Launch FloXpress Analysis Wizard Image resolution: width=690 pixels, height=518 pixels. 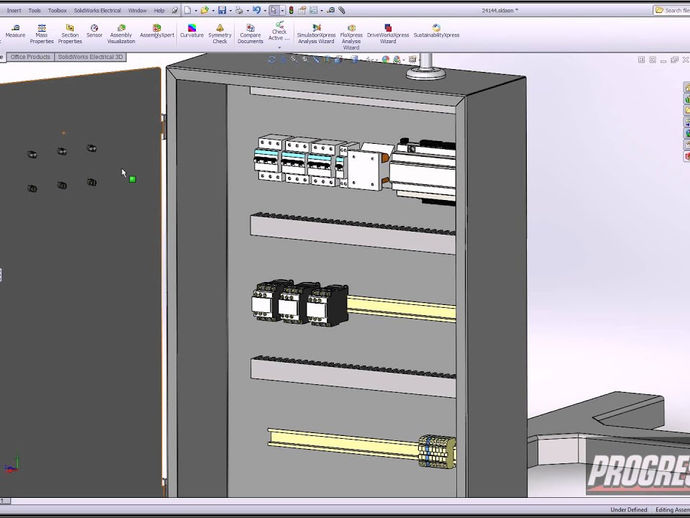tap(351, 37)
